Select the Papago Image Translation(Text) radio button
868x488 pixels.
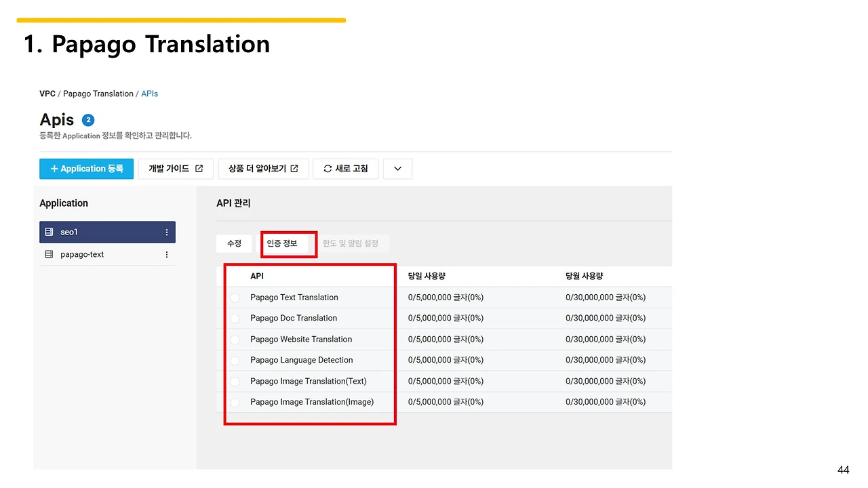pos(235,382)
